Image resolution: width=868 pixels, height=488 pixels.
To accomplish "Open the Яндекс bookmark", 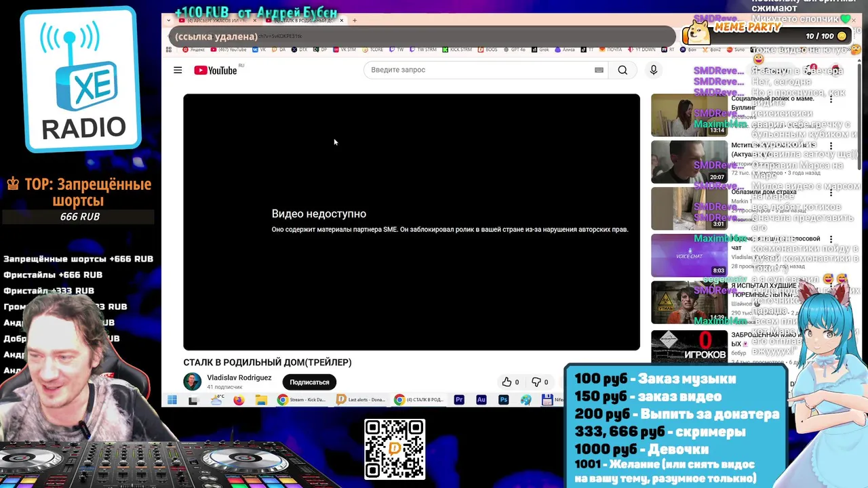I will coord(193,49).
